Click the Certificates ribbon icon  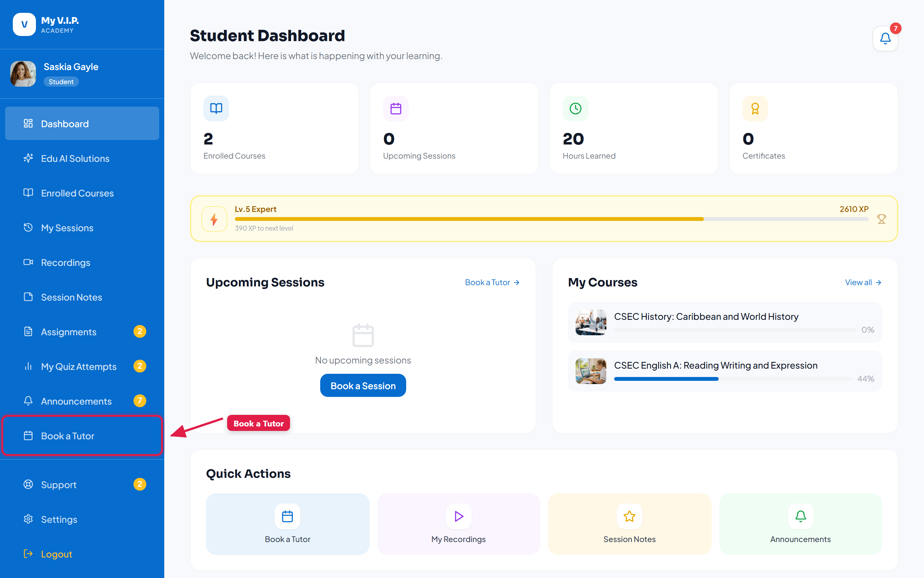(755, 109)
